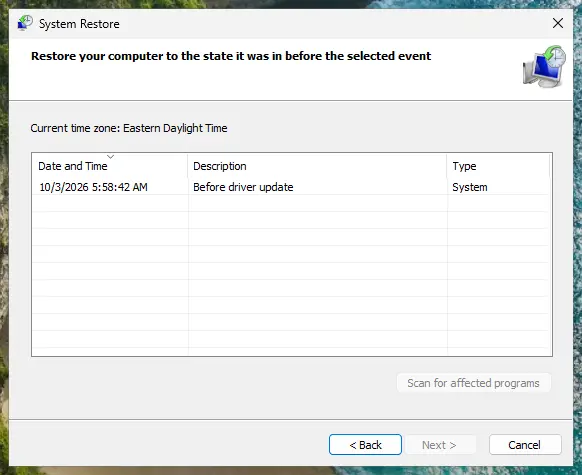Go back with the < Back button

pos(365,445)
